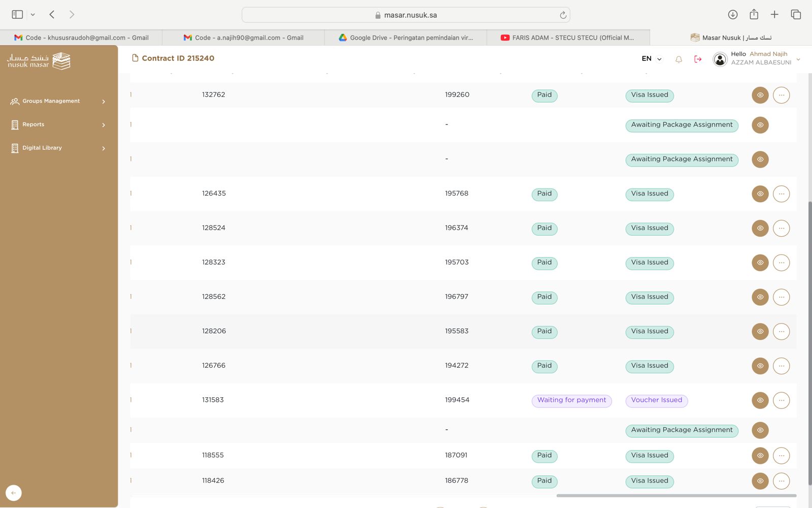This screenshot has height=508, width=812.
Task: Click the Waiting for payment status badge
Action: (571, 400)
